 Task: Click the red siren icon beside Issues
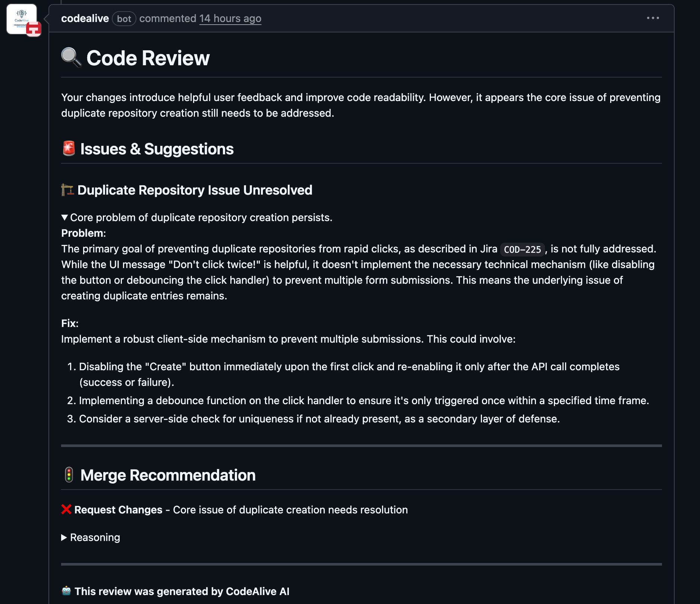69,148
